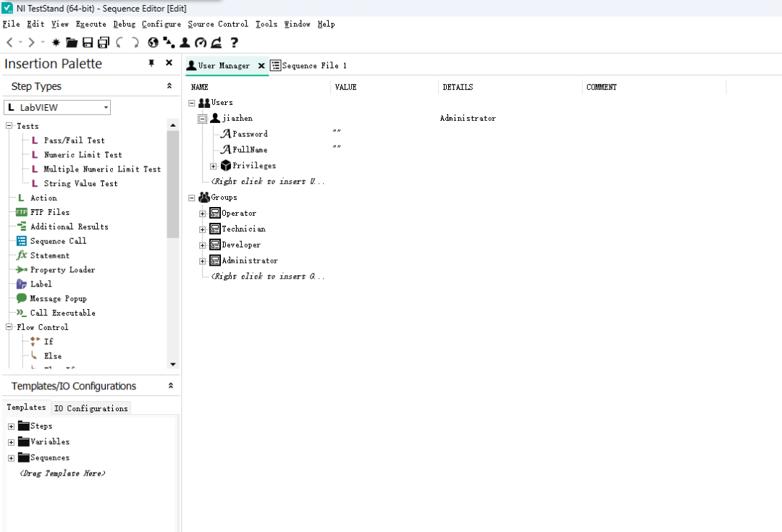Pin the Insertion Palette pane
The image size is (782, 532).
(x=151, y=63)
